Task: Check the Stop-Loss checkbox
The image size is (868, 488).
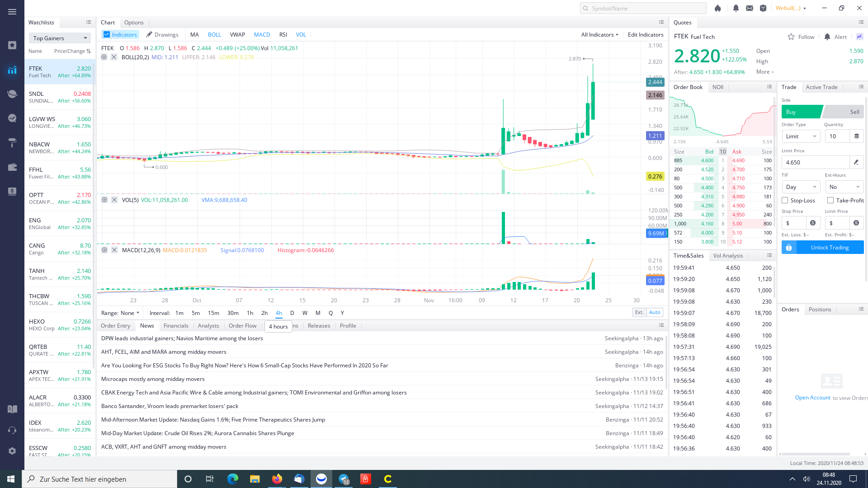Action: pos(785,200)
